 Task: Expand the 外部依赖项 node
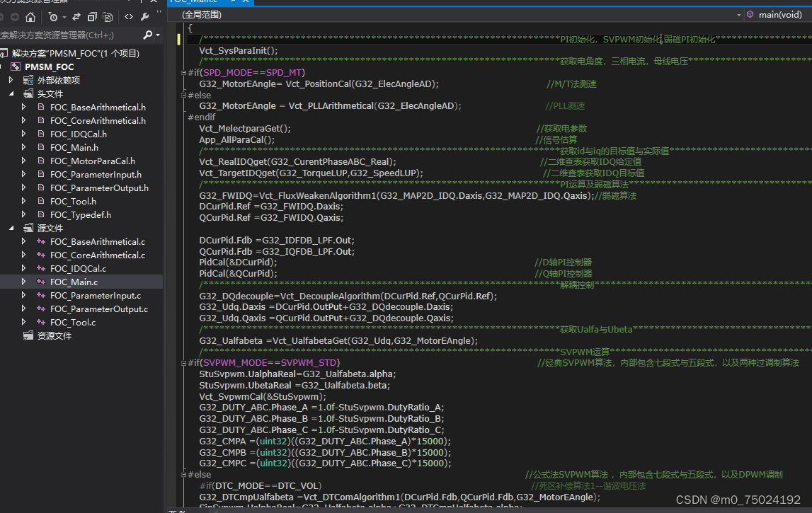(x=11, y=80)
